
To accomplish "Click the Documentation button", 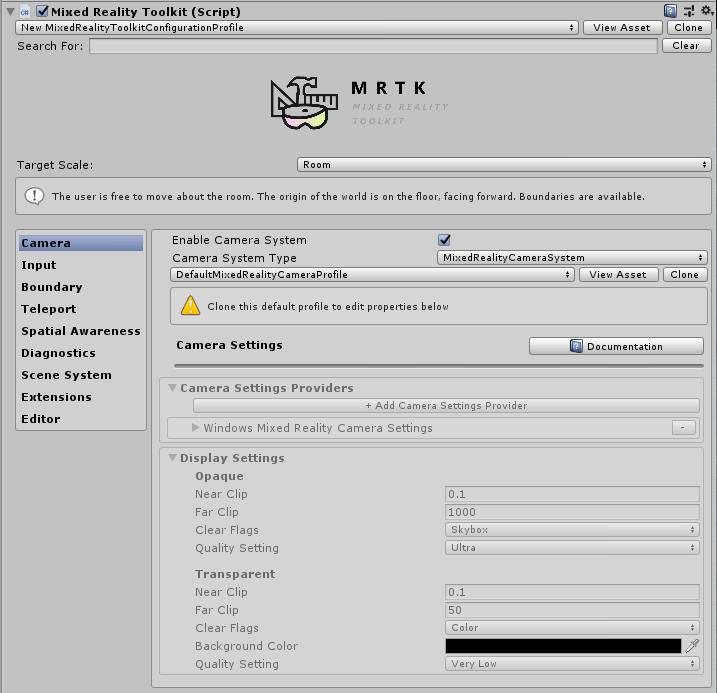I will click(x=616, y=346).
